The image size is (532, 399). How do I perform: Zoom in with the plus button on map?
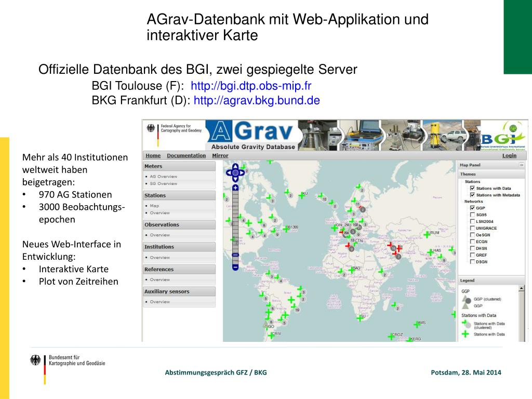tap(235, 188)
